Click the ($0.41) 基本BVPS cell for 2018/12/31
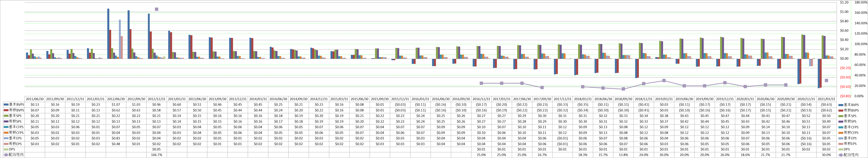The width and height of the screenshot is (868, 158). click(644, 105)
